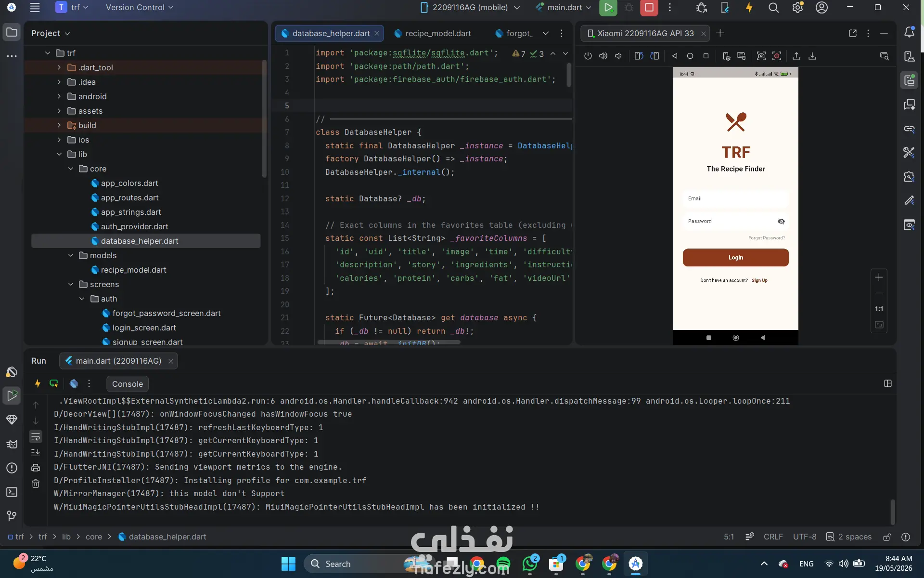Click Forgot Password link in emulator

(x=766, y=238)
